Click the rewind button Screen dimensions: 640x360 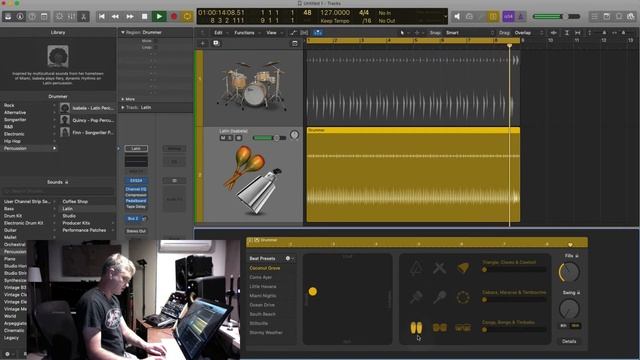(116, 16)
